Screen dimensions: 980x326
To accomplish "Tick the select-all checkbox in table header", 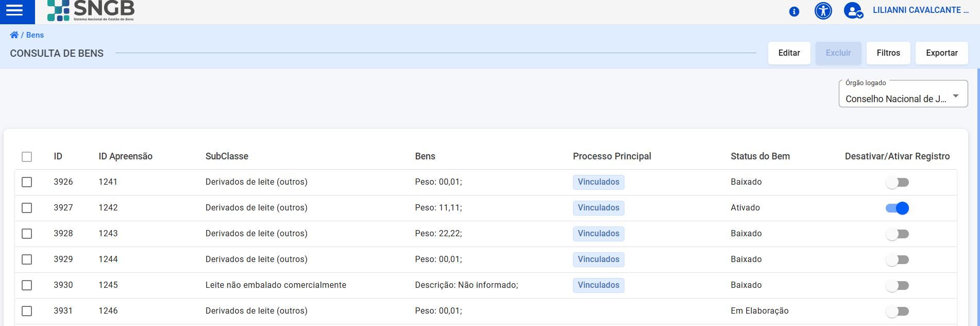I will pyautogui.click(x=27, y=157).
